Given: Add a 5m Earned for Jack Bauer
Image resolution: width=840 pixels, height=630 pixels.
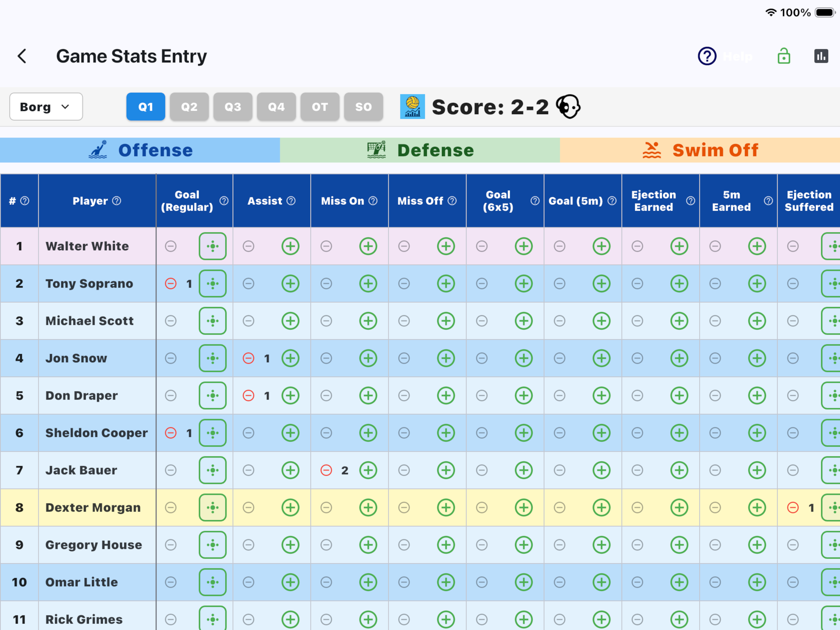Looking at the screenshot, I should (757, 470).
